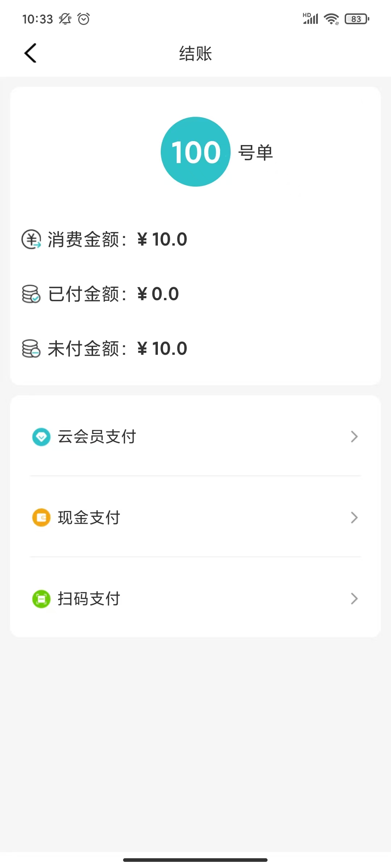Tap the muted notification bell icon

[x=65, y=19]
